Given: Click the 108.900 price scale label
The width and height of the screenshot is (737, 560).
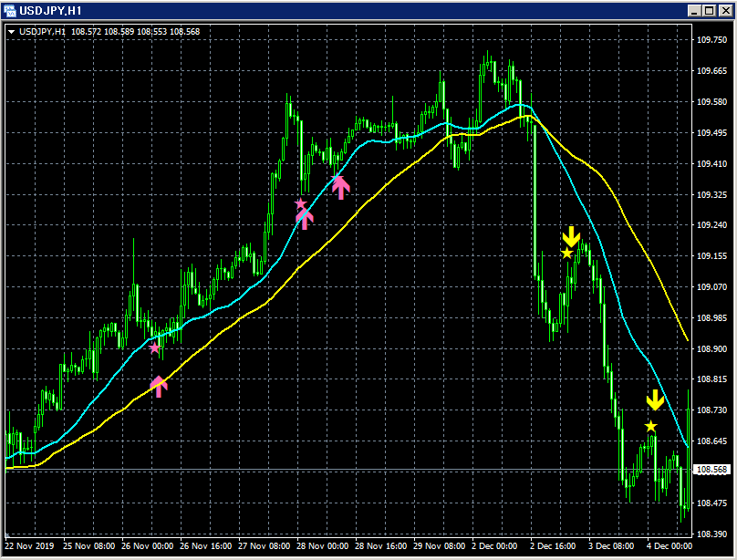Looking at the screenshot, I should click(711, 348).
